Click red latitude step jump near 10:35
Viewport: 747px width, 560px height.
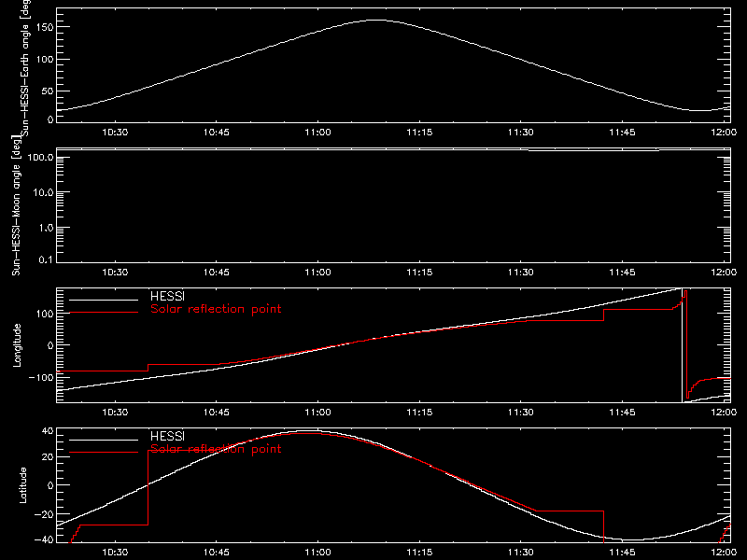[x=148, y=487]
